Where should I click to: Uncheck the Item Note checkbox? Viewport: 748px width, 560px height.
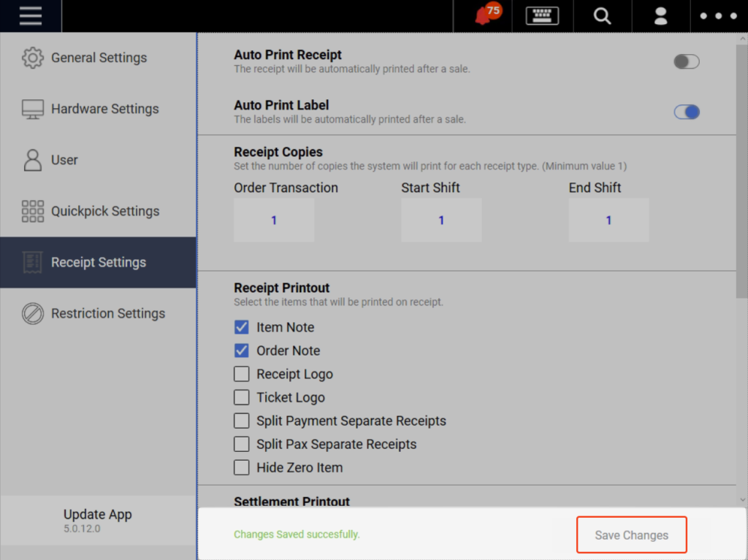coord(242,327)
